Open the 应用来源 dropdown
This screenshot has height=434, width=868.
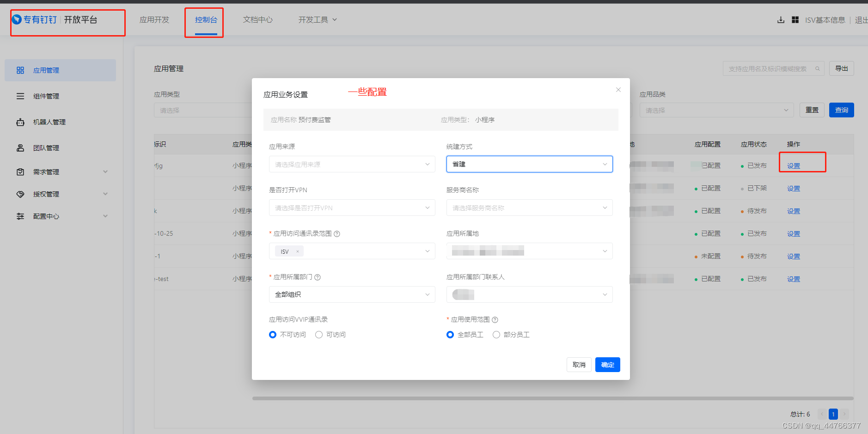(x=352, y=164)
